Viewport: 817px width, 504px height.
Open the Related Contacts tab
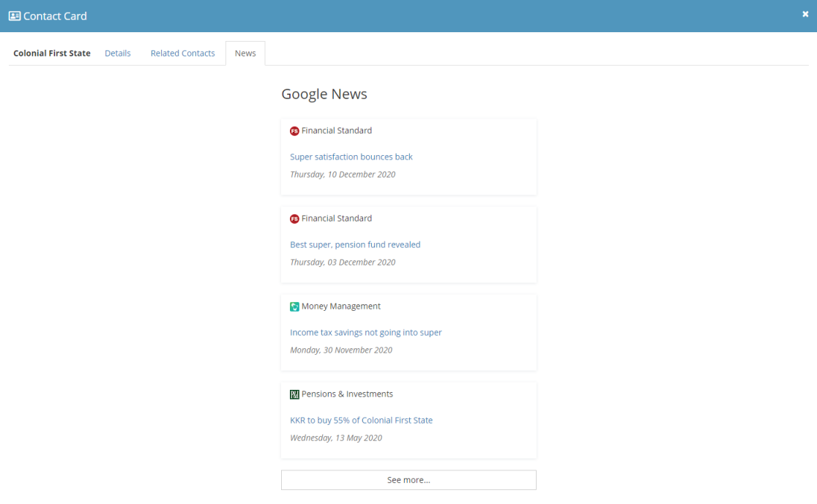coord(182,53)
